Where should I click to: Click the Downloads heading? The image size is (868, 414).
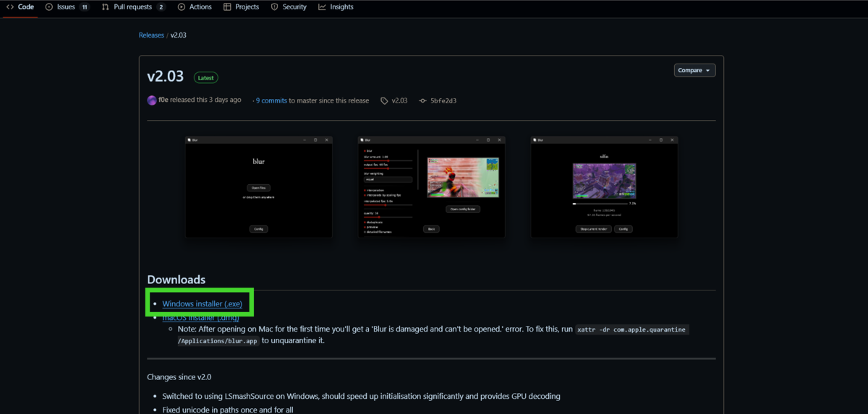[176, 280]
